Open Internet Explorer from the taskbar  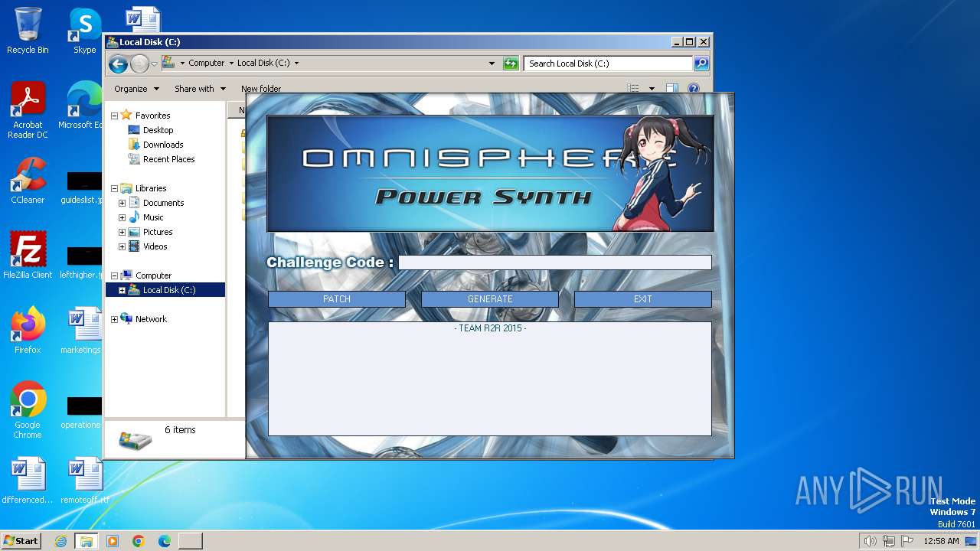61,541
